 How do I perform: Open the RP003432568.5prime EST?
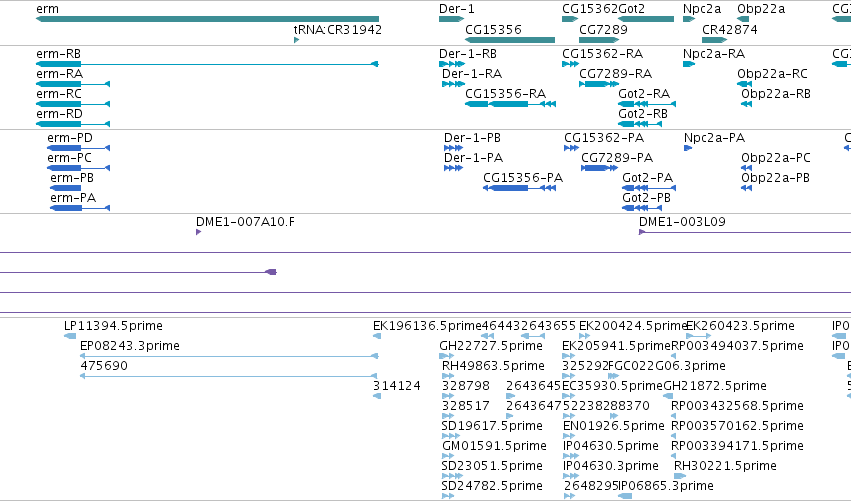674,416
